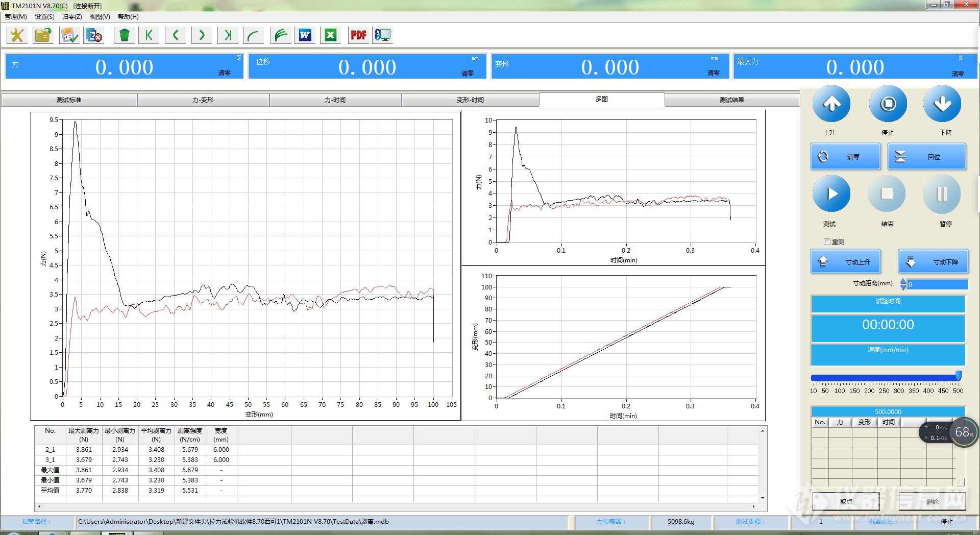Zero the 变形 (deformation) display via 清零
The height and width of the screenshot is (535, 980).
tap(714, 73)
